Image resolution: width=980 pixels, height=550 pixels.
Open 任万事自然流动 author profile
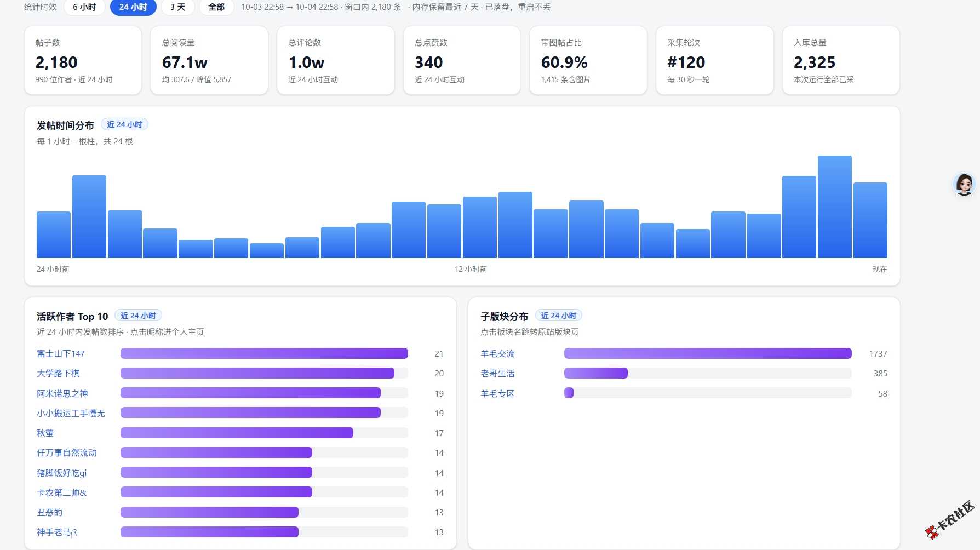coord(67,453)
